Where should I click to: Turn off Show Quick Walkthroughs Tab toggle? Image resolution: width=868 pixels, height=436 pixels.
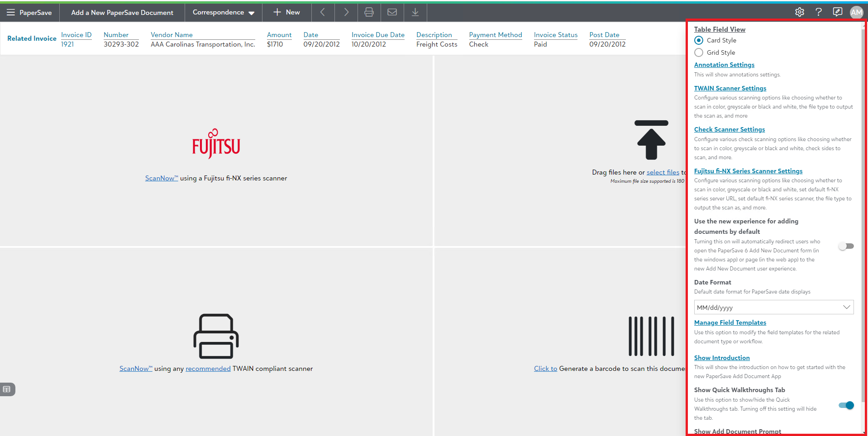coord(846,405)
